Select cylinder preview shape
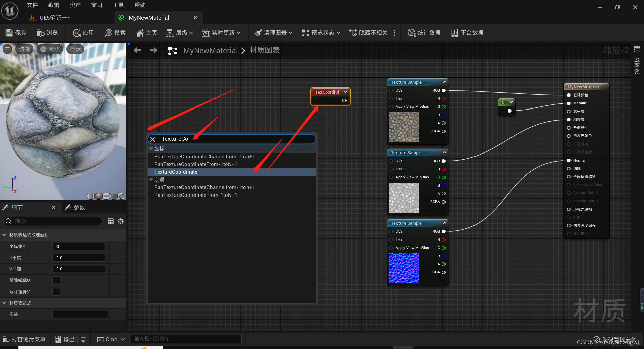Viewport: 644px width, 349px height. (x=91, y=196)
